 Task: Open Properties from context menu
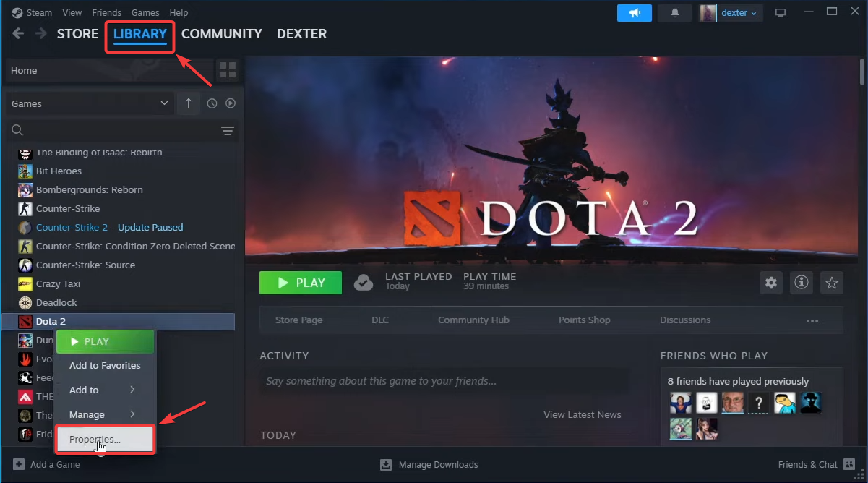click(106, 439)
